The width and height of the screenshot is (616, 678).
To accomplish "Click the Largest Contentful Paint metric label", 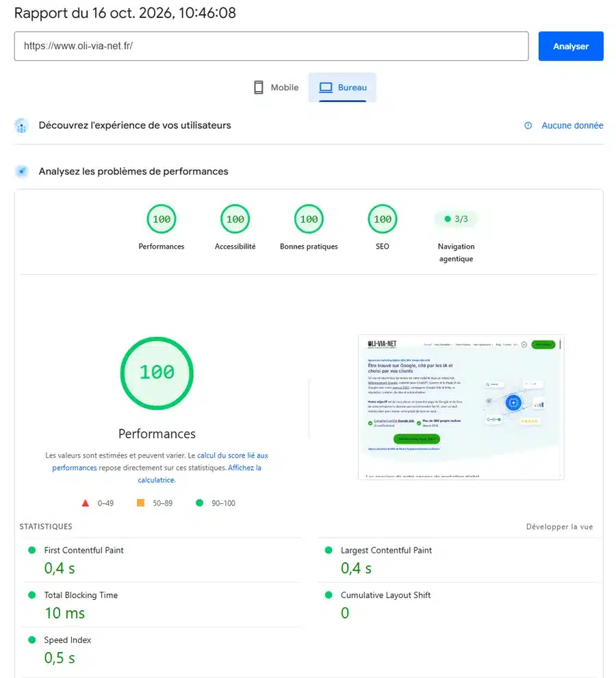I will click(386, 550).
